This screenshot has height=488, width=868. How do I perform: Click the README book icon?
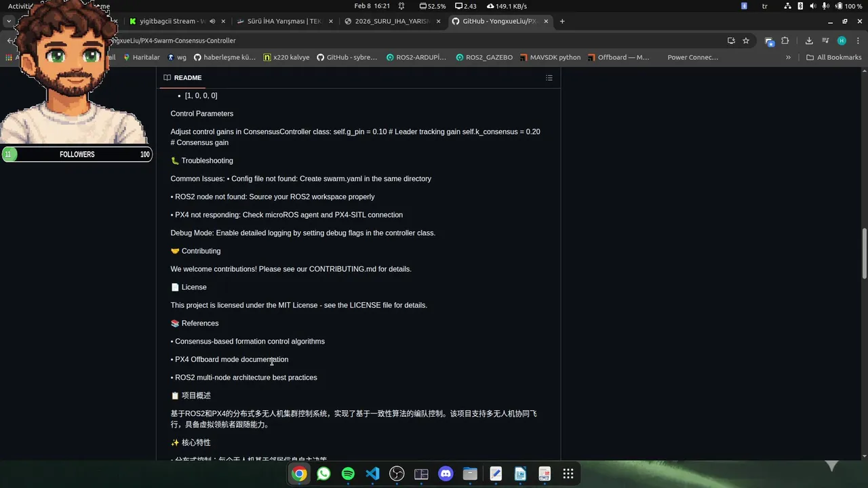point(167,78)
